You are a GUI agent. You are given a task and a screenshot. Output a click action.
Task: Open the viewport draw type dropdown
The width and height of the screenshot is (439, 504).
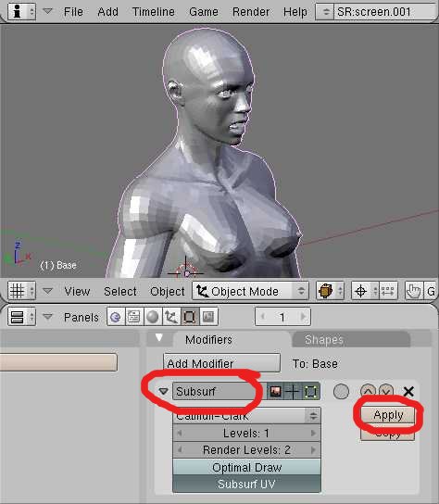click(x=330, y=291)
